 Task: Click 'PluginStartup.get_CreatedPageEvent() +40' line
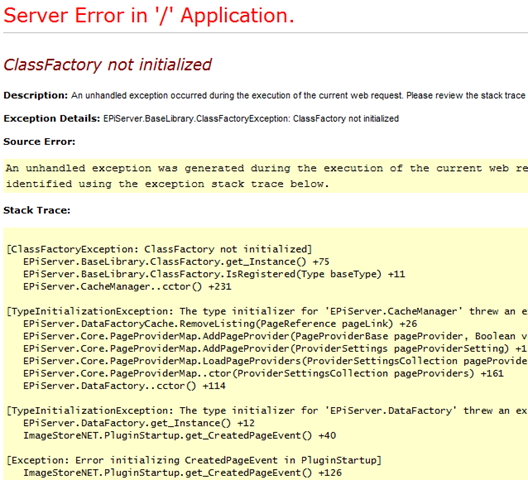tap(179, 436)
